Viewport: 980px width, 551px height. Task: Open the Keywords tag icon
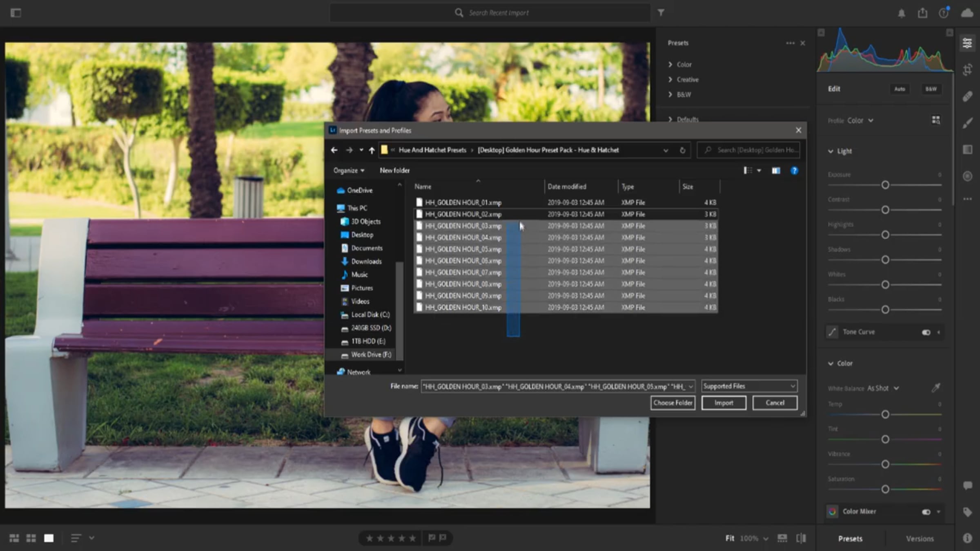pyautogui.click(x=967, y=512)
